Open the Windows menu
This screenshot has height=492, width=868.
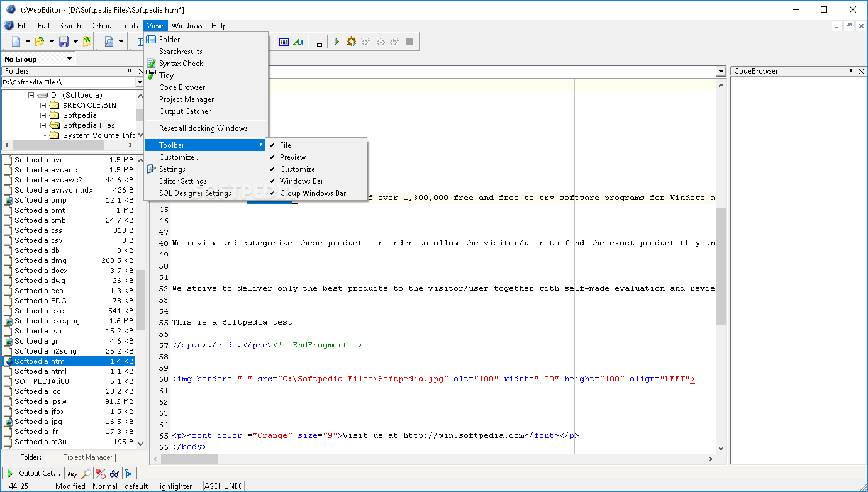click(187, 26)
